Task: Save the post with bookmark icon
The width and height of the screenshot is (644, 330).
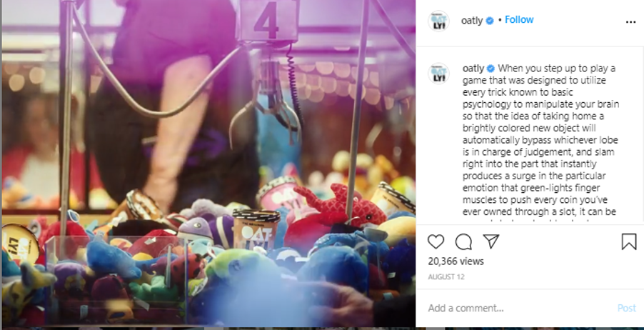Action: coord(629,241)
